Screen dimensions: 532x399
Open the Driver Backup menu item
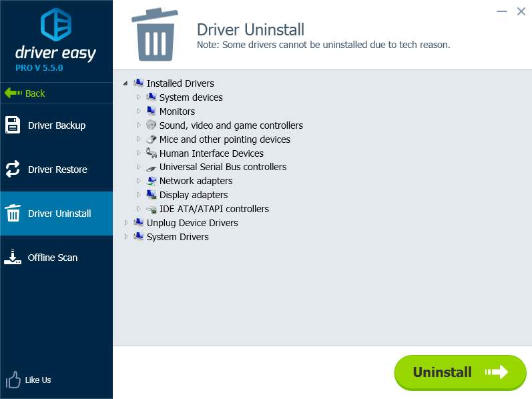click(56, 125)
